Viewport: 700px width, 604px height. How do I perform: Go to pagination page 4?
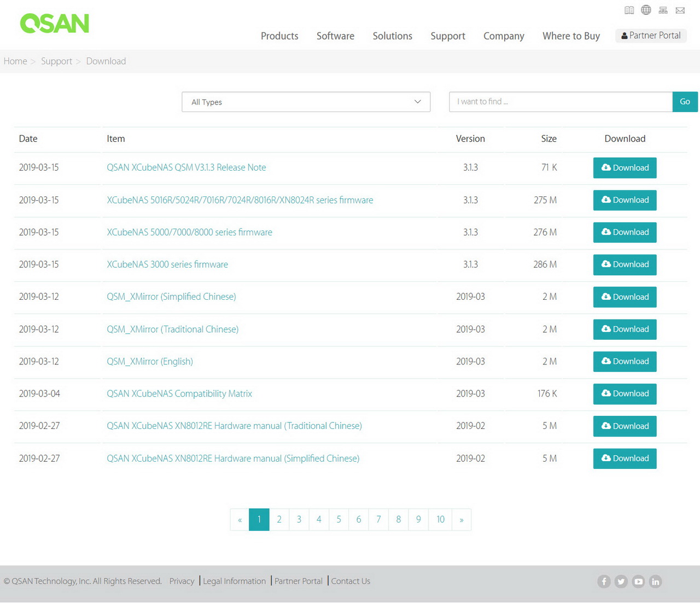tap(319, 520)
